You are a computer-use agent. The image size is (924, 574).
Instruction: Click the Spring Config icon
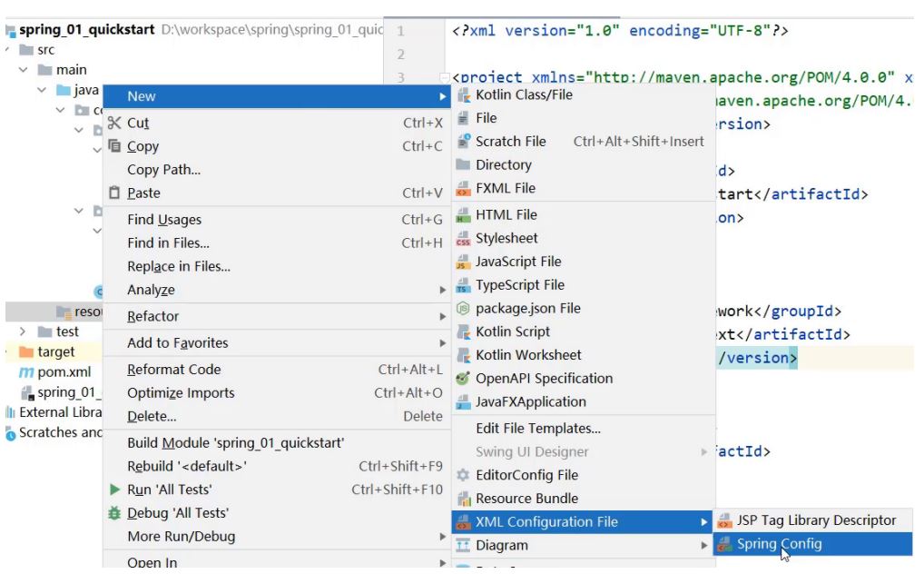click(724, 544)
